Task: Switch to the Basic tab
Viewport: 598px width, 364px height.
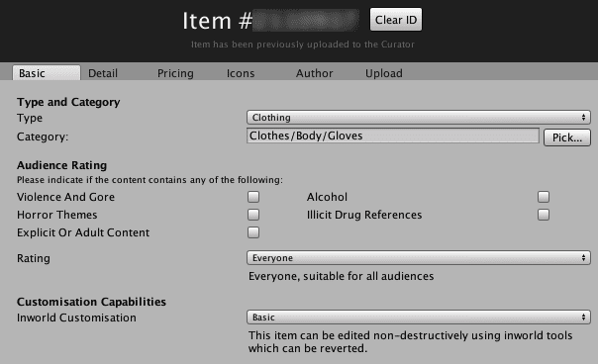Action: 47,73
